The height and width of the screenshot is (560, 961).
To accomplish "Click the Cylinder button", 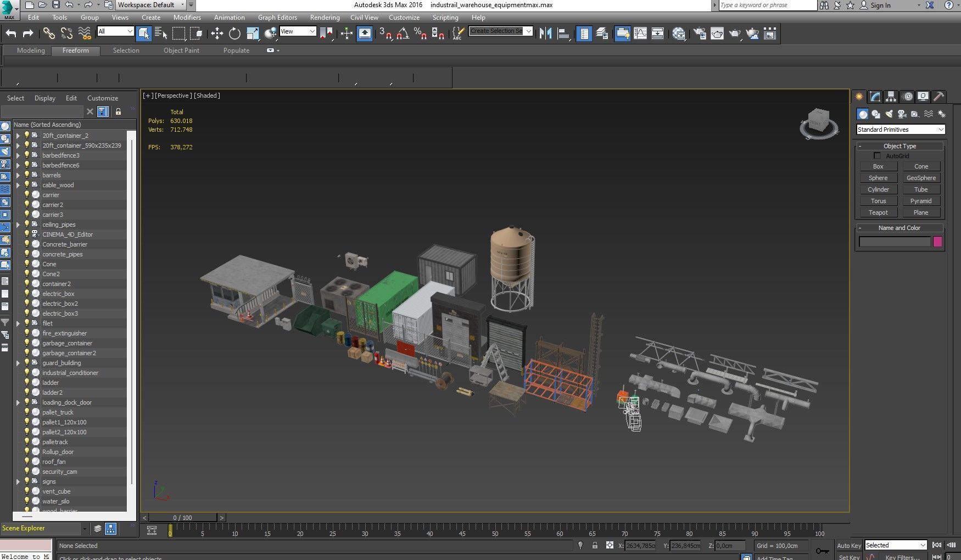I will (878, 189).
